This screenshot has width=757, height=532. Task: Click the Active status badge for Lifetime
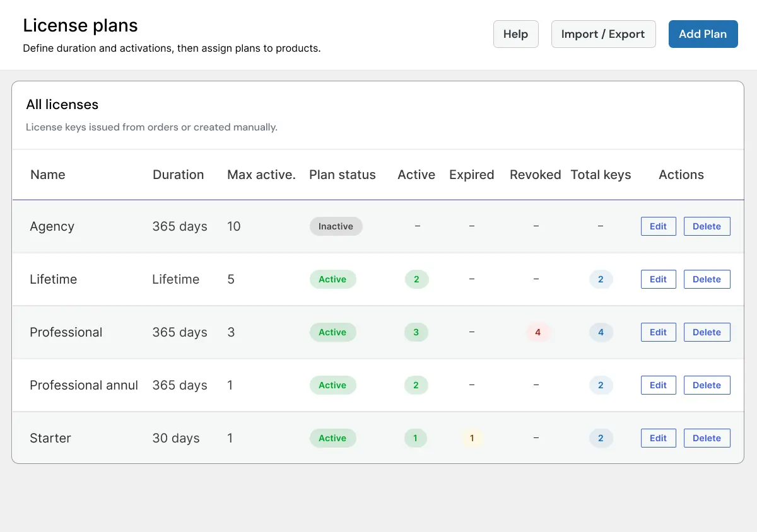click(332, 279)
